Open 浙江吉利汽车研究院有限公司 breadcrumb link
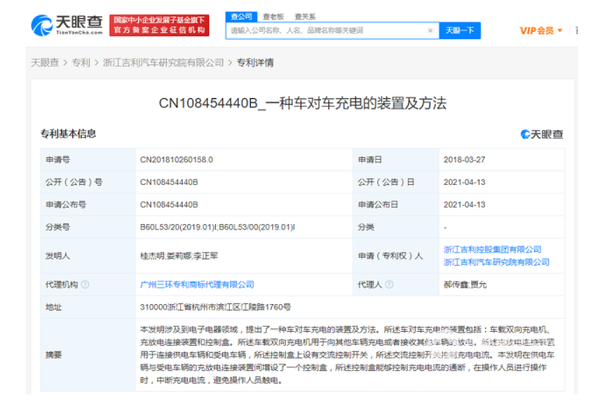This screenshot has width=600, height=400. (x=163, y=62)
